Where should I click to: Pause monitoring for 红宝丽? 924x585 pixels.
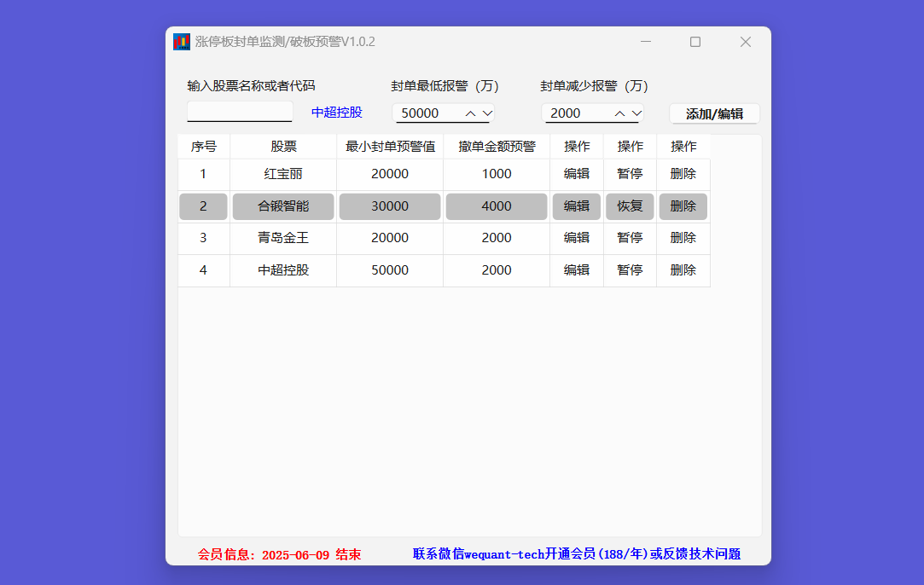coord(630,174)
